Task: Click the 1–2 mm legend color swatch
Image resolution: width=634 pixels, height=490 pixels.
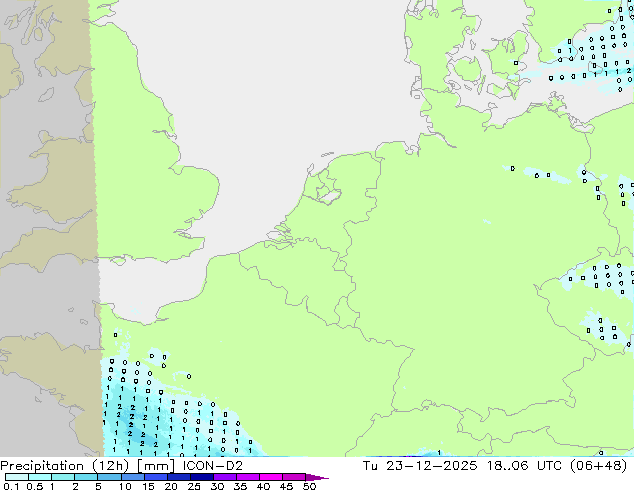Action: (x=63, y=477)
